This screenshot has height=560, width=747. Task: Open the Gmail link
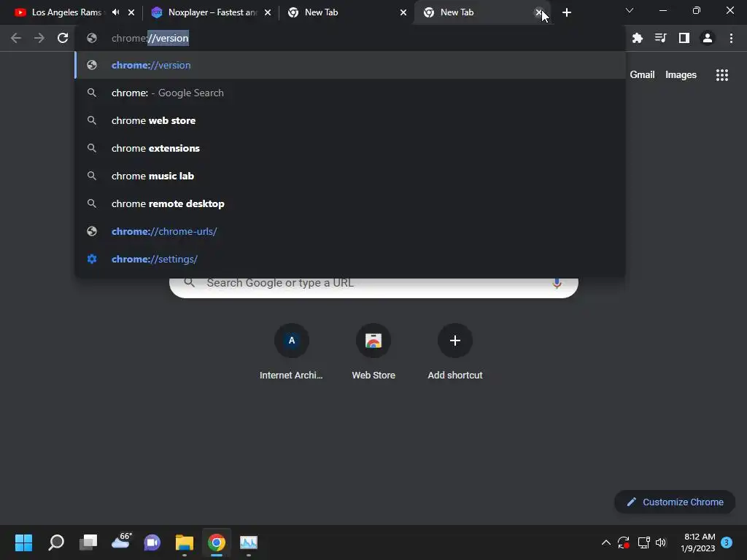point(642,75)
